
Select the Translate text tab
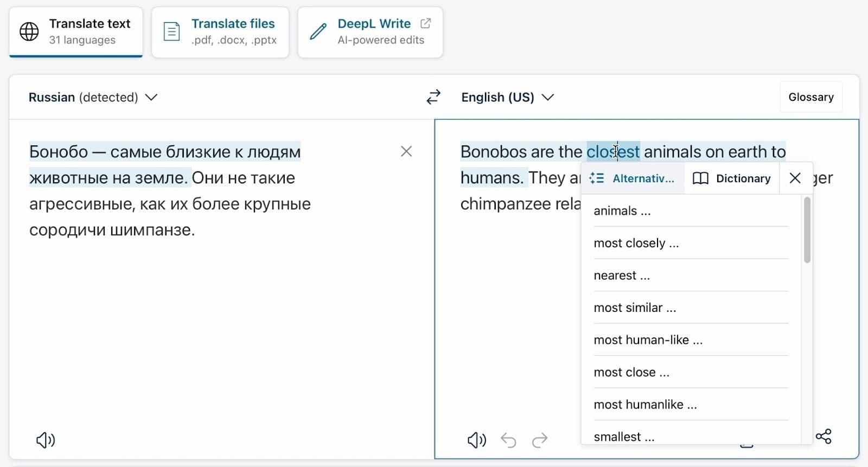pyautogui.click(x=76, y=31)
